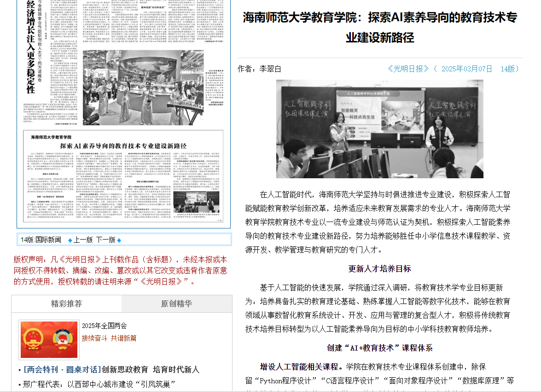Click the blue next-page arrow icon

tap(119, 240)
